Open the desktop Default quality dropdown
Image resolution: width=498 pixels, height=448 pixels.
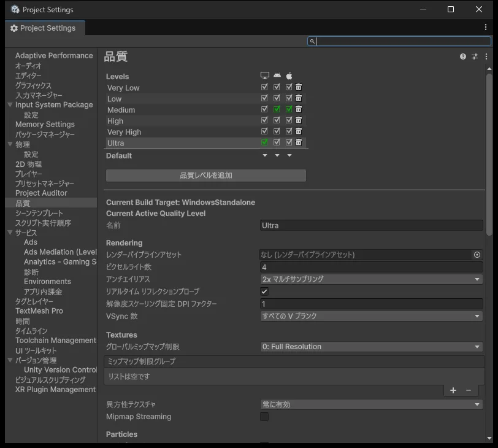[x=265, y=155]
